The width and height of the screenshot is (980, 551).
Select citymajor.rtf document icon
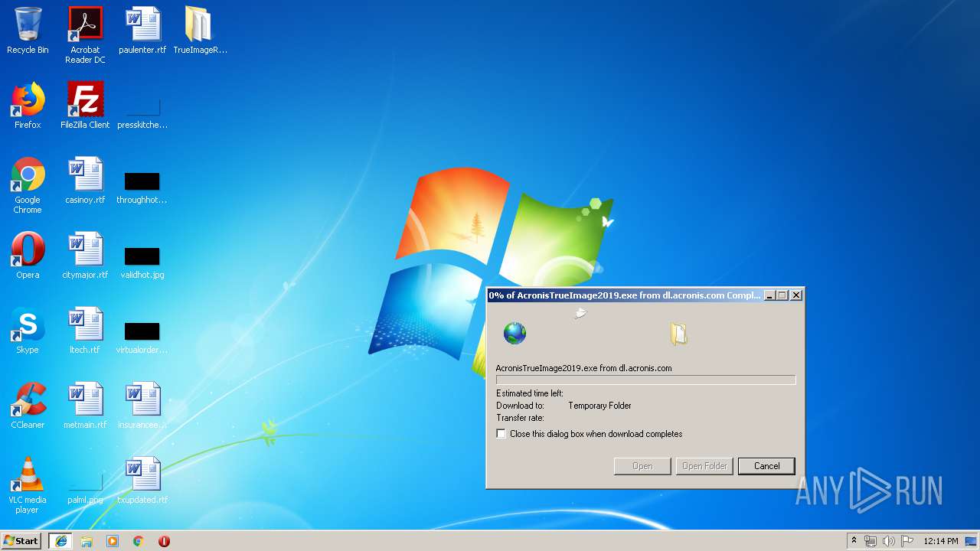85,256
